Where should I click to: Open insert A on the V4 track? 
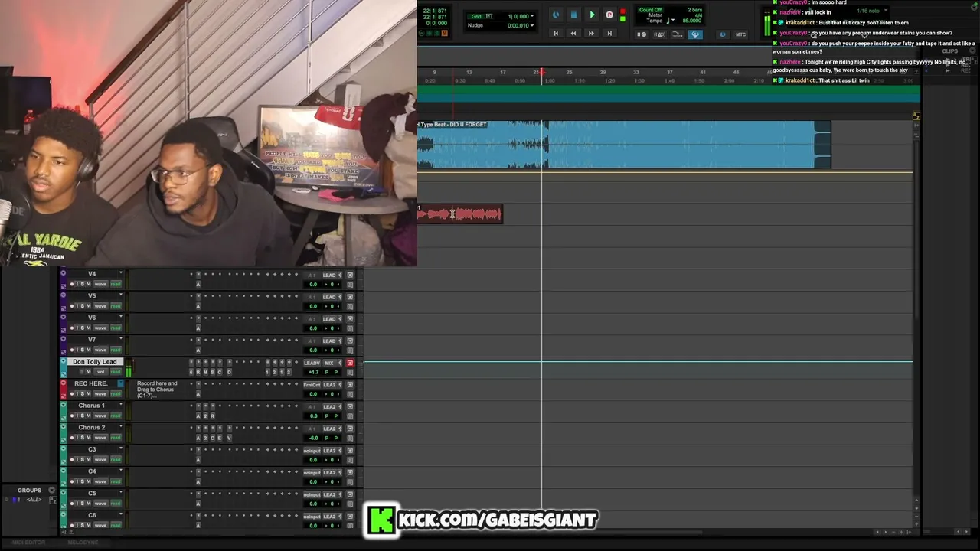point(198,284)
